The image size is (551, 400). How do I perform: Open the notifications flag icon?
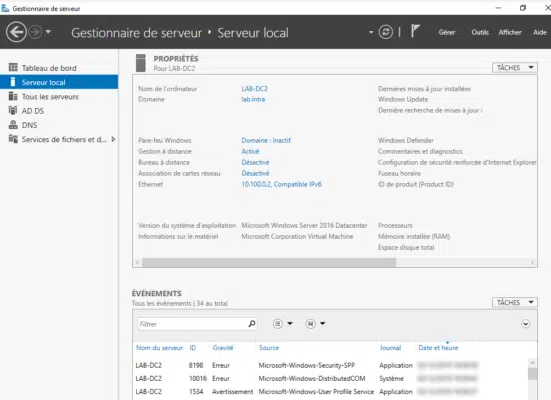click(x=415, y=31)
